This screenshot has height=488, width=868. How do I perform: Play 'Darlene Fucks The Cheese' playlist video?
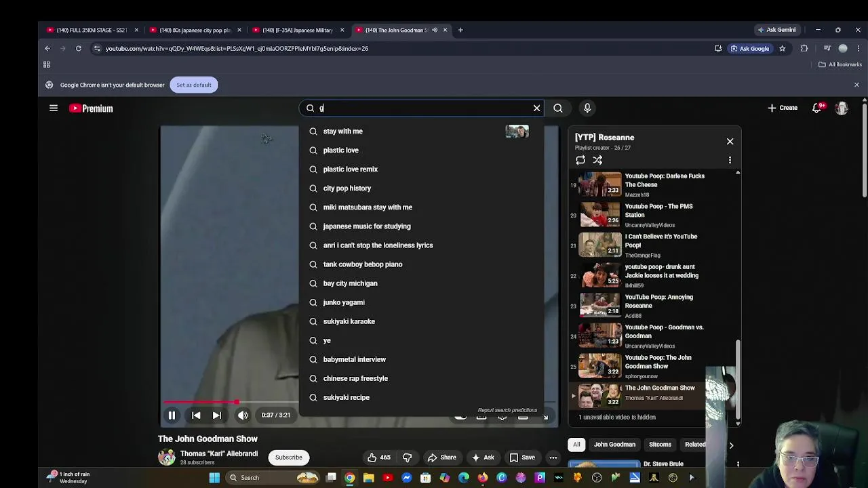pos(651,184)
